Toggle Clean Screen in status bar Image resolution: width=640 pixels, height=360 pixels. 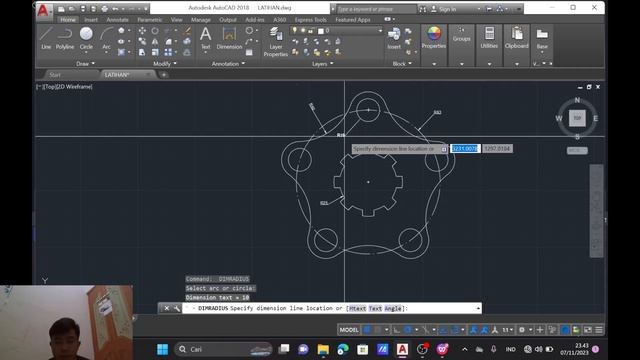(x=588, y=329)
